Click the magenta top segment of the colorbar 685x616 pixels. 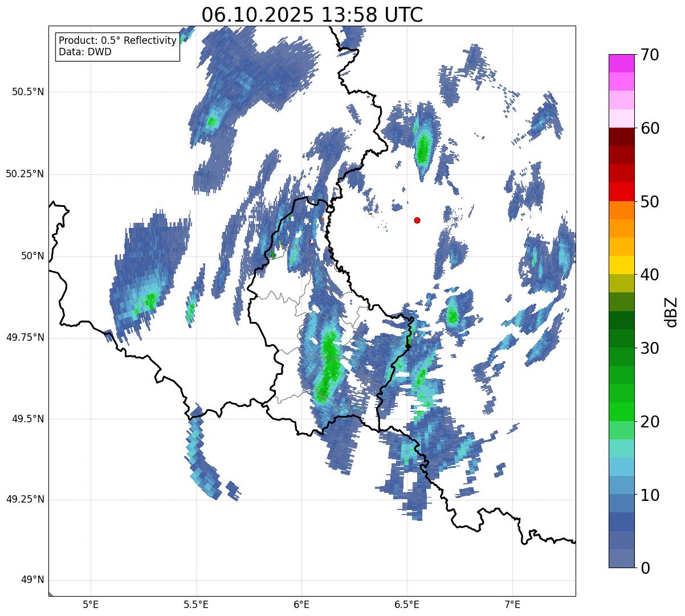coord(621,63)
